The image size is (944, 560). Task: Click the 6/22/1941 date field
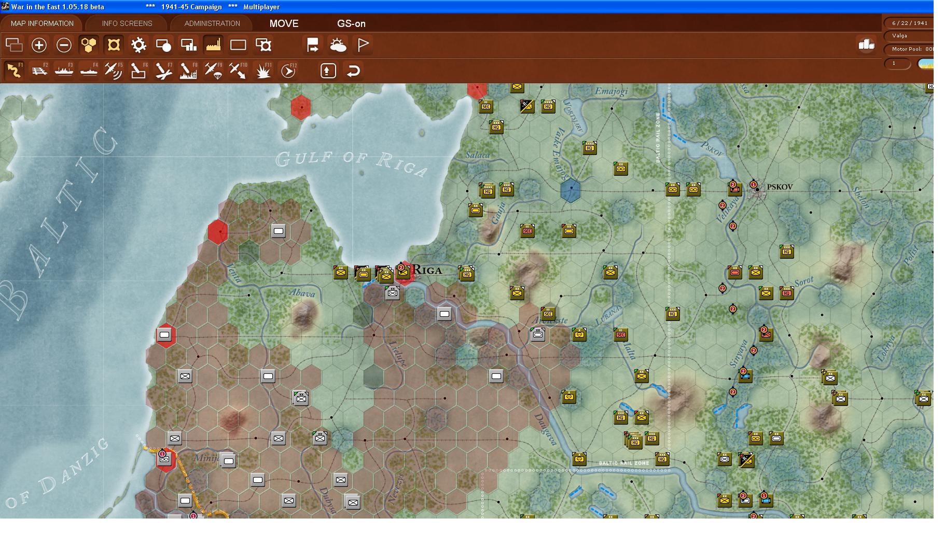(909, 23)
